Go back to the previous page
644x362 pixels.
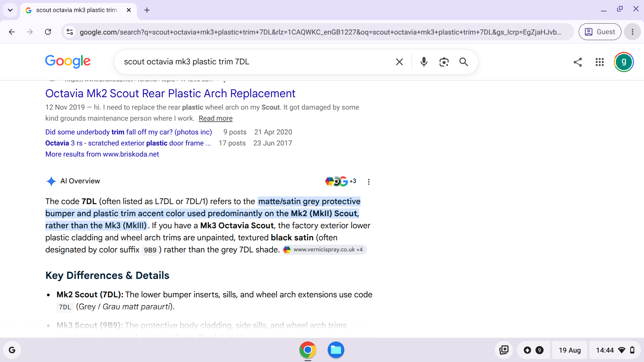(12, 32)
